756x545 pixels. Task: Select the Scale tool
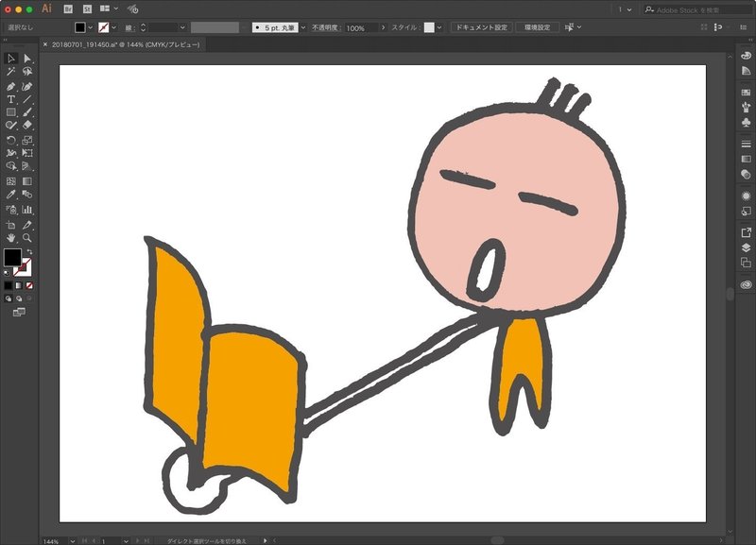tap(27, 140)
